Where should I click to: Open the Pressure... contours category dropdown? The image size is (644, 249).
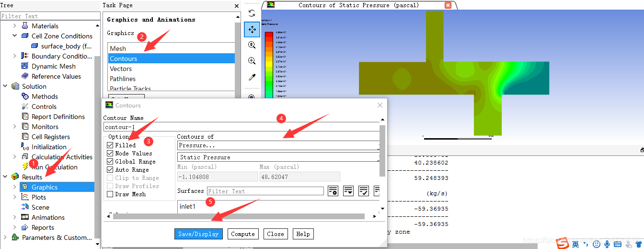[279, 145]
